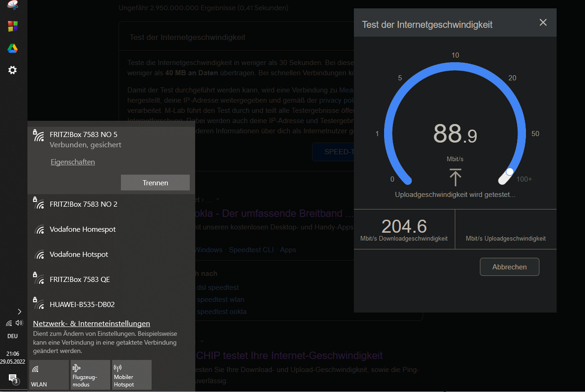Open the Speedtest CLI link
This screenshot has width=585, height=392.
(x=251, y=250)
